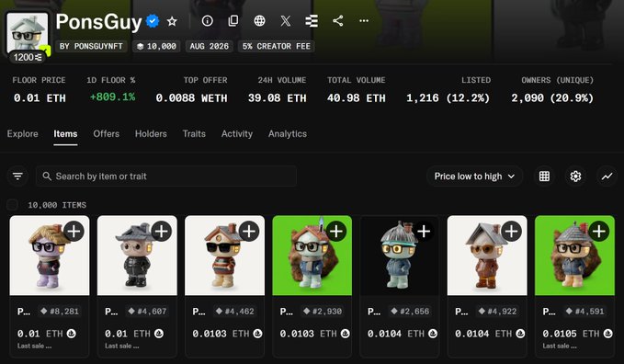Add item #4,607 to cart
The image size is (624, 364).
click(162, 231)
